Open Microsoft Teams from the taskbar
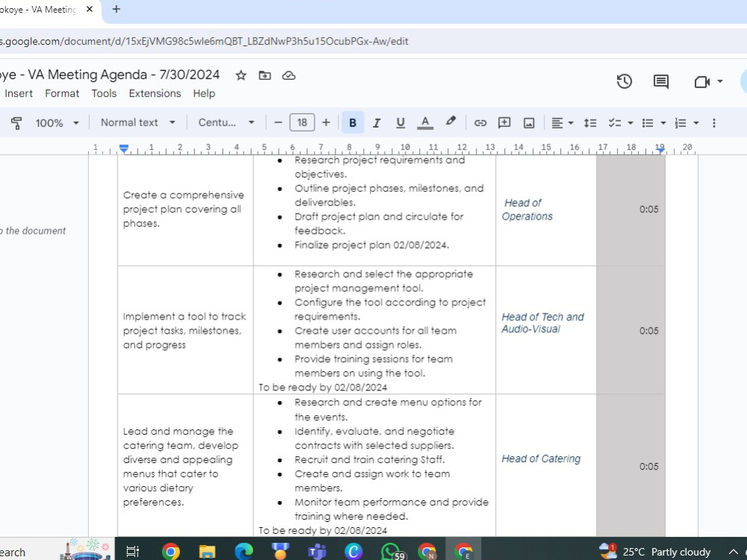This screenshot has height=560, width=747. [x=317, y=552]
